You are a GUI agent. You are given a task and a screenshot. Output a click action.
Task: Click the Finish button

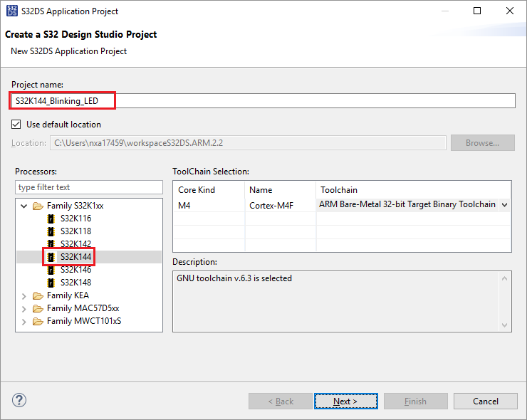pos(416,401)
